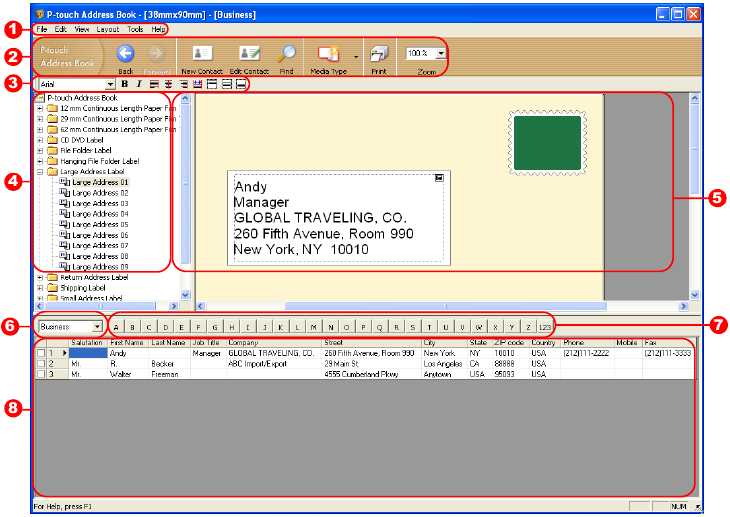This screenshot has height=517, width=730.
Task: Select Large Address 09 layout
Action: pyautogui.click(x=100, y=267)
